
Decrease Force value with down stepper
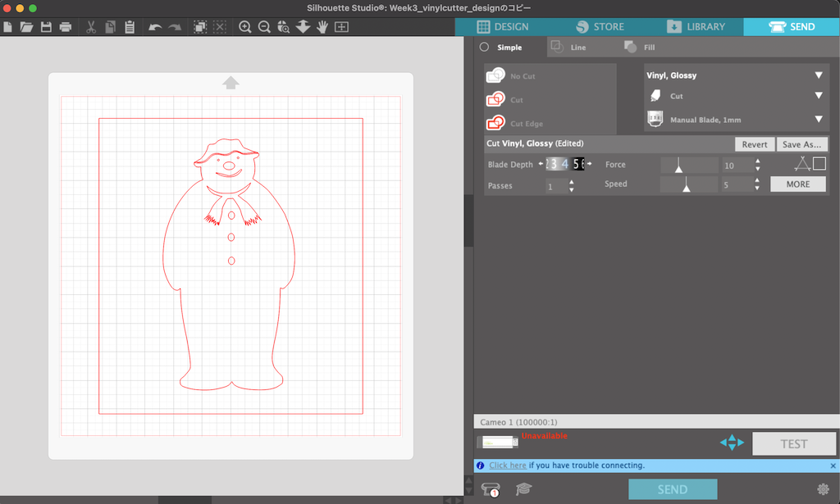[757, 169]
